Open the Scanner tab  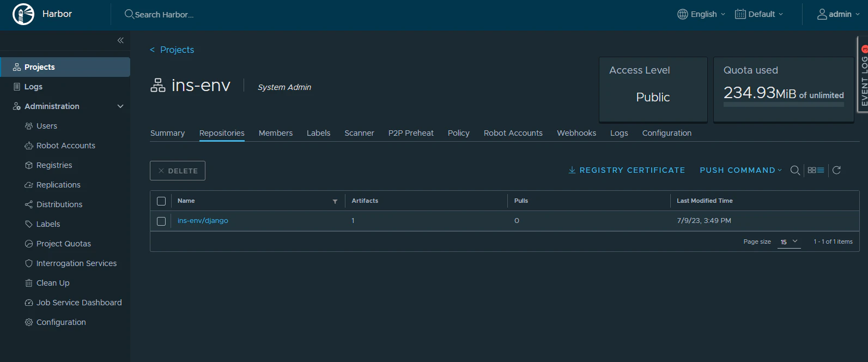tap(359, 133)
